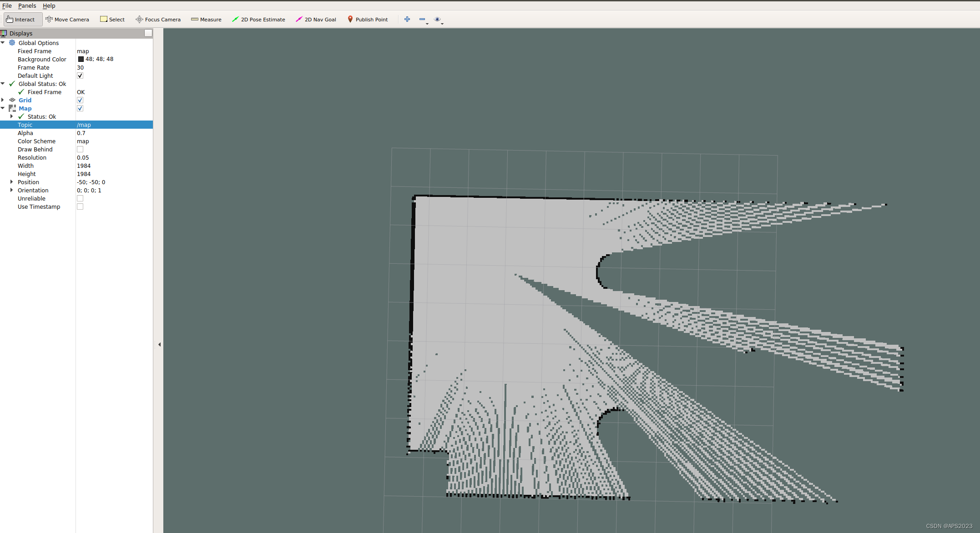Select the 2D Pose Estimate tool
The height and width of the screenshot is (533, 980).
click(x=258, y=20)
